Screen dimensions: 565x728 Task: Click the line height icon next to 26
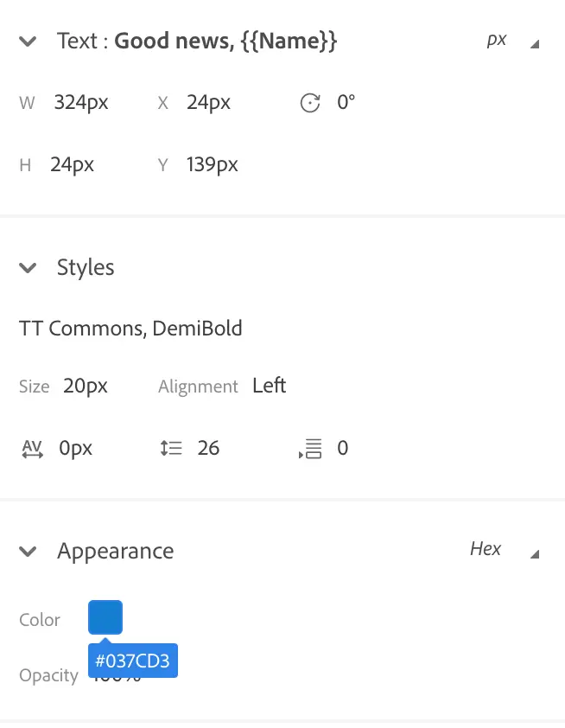pyautogui.click(x=171, y=448)
